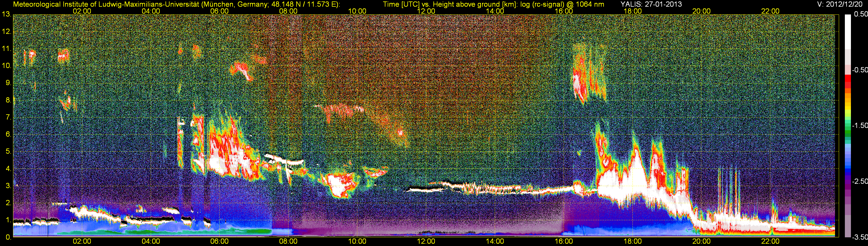868x246 pixels.
Task: Click the height axis label 13
Action: [6, 14]
